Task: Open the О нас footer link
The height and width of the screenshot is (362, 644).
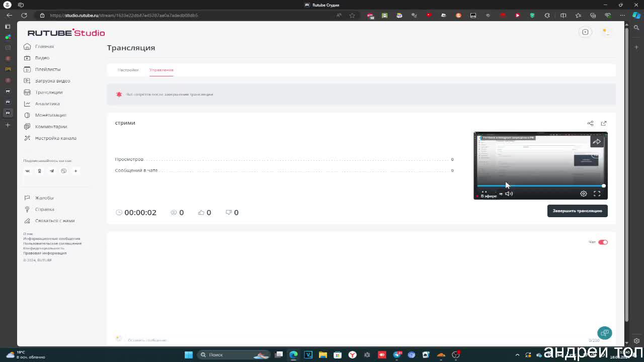Action: point(28,234)
